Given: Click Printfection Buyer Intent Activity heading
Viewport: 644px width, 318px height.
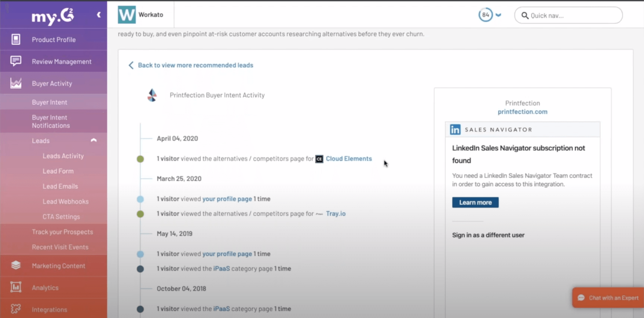Looking at the screenshot, I should point(217,95).
